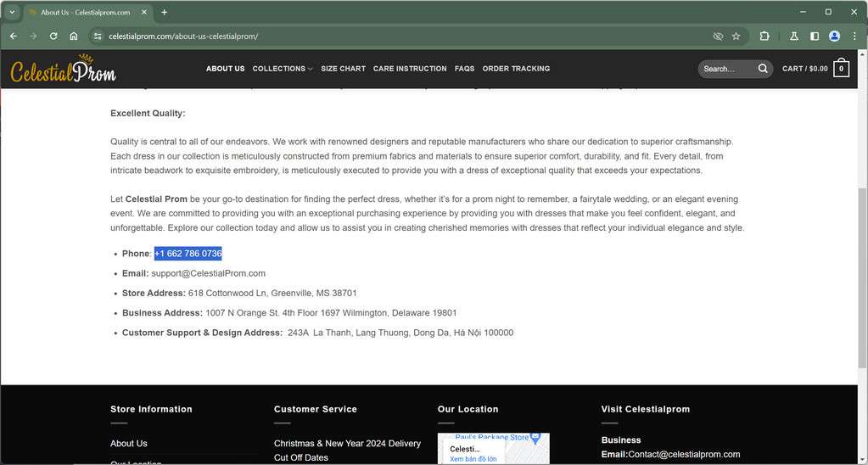Click the site search input field
The image size is (868, 465).
(726, 69)
